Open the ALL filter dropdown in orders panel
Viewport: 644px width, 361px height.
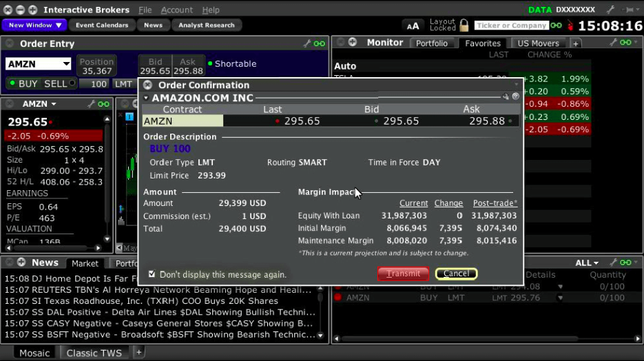coord(587,263)
